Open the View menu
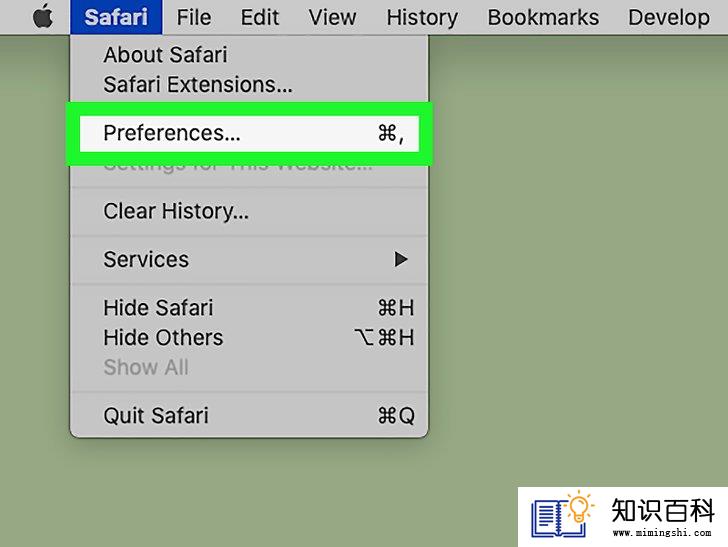Screen dimensions: 728x547 pos(332,17)
